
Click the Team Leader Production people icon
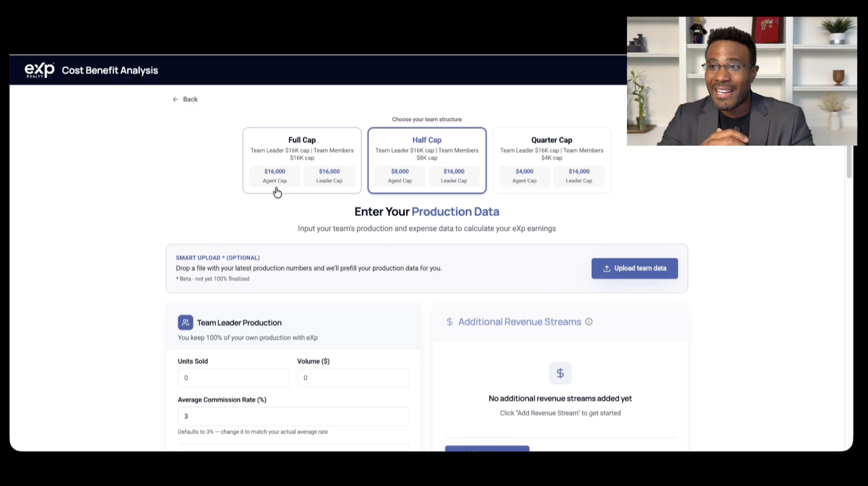point(185,322)
